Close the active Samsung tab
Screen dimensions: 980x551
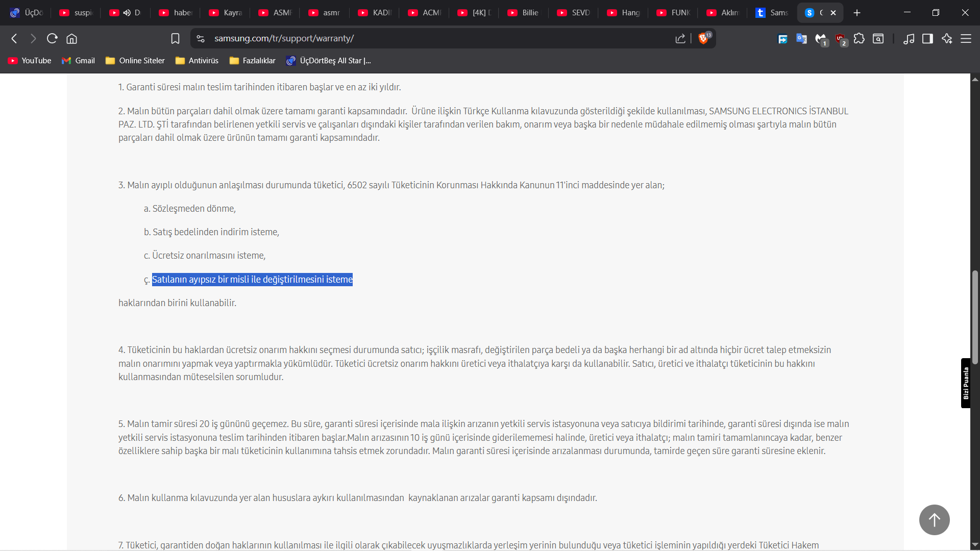click(834, 13)
